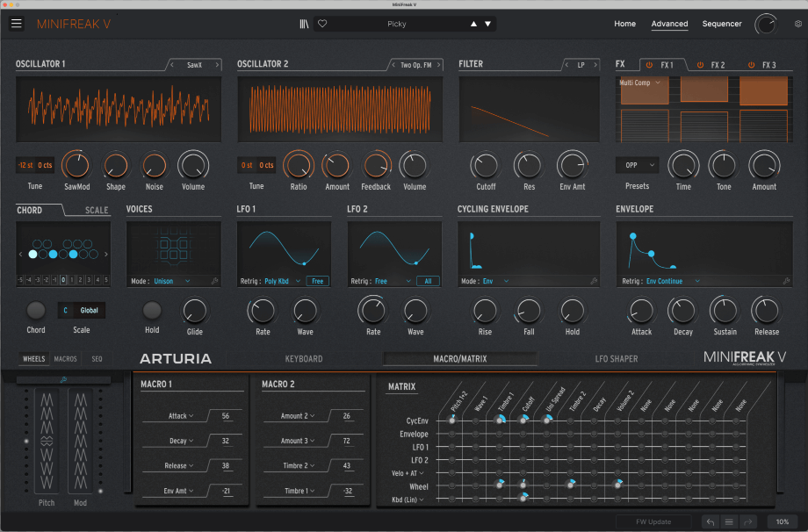Select the SEQ tab

(x=97, y=359)
